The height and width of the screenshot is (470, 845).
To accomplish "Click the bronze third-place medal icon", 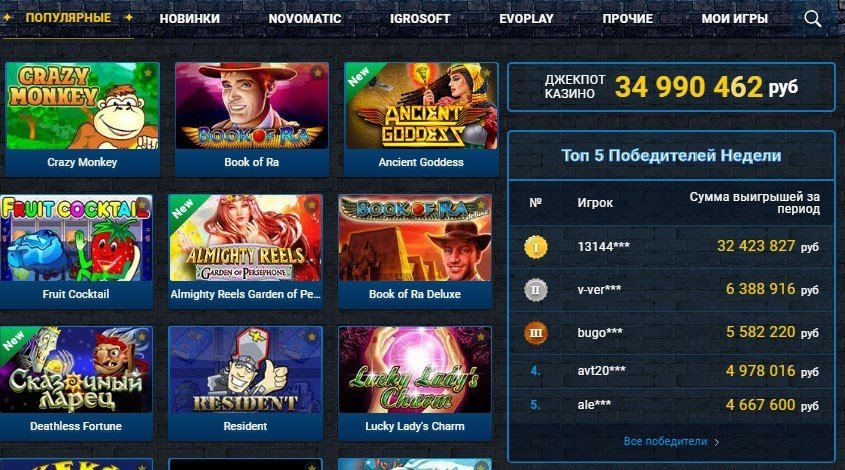I will 536,333.
